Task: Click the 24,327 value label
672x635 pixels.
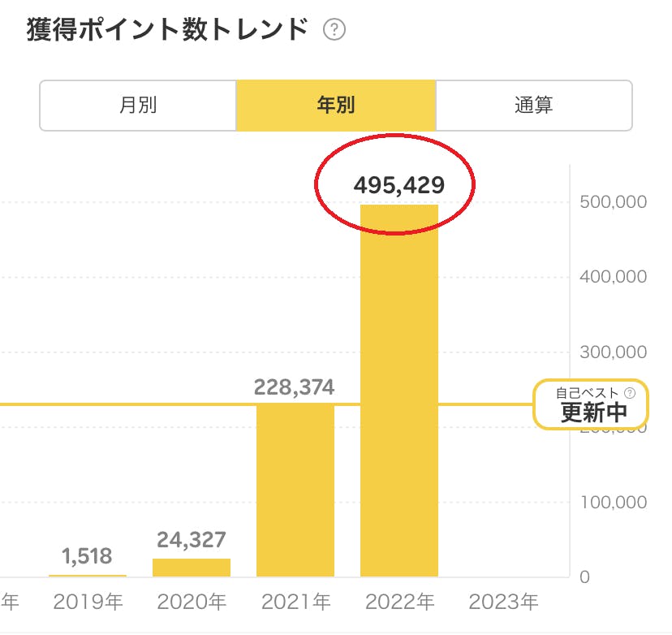Action: point(192,539)
